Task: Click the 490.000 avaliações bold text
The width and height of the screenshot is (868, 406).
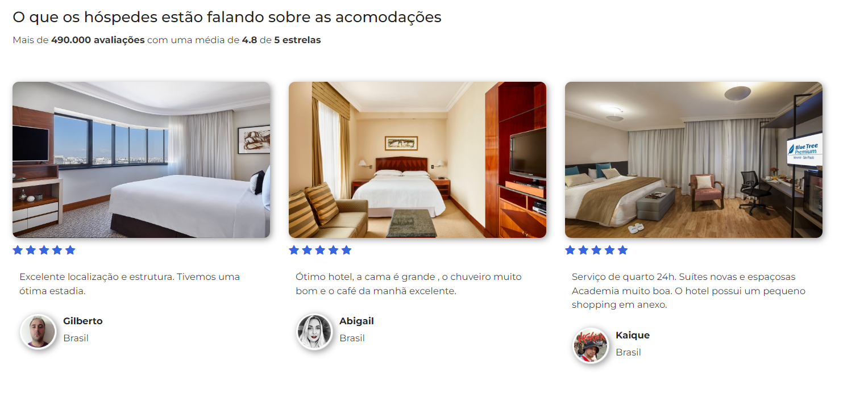Action: coord(98,40)
